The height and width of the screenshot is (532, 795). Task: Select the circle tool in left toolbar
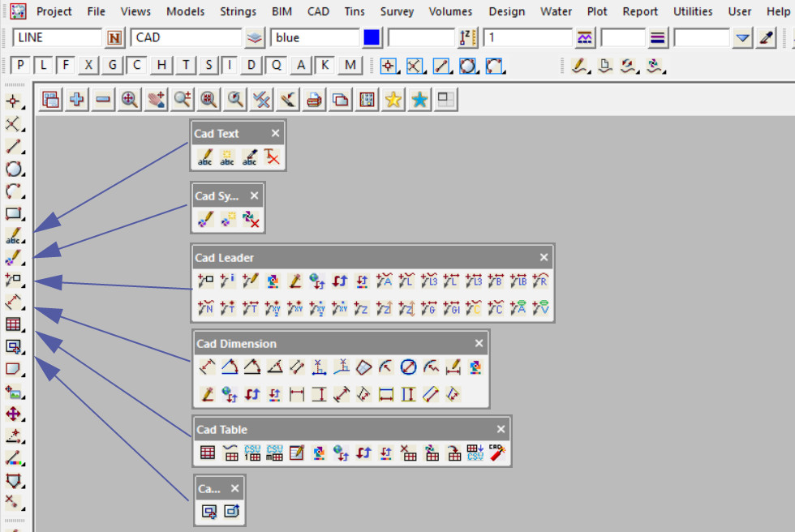pos(14,169)
